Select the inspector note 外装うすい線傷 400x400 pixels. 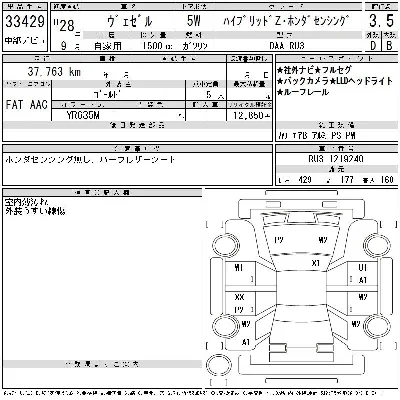pos(35,211)
